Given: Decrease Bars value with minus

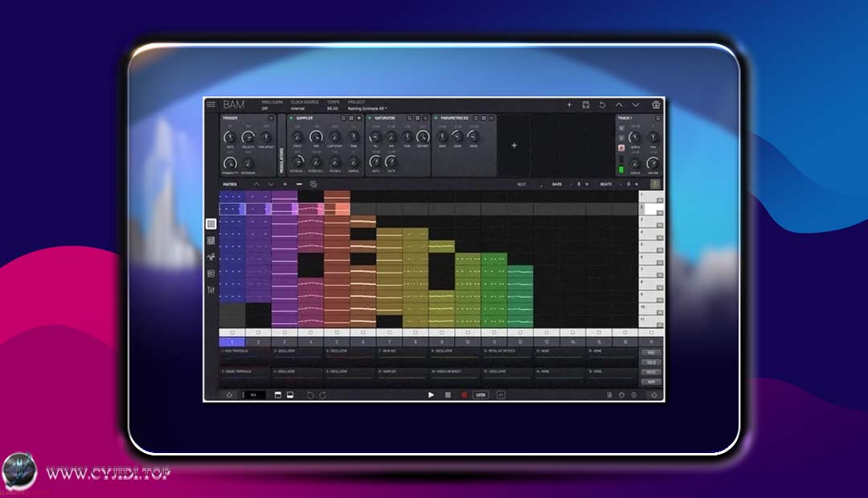Looking at the screenshot, I should tap(571, 184).
